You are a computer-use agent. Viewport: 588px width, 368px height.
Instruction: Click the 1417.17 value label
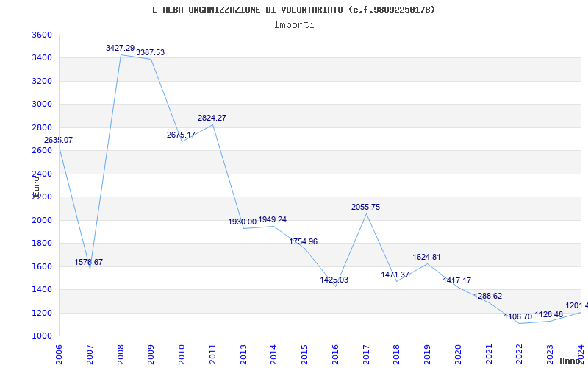(456, 281)
